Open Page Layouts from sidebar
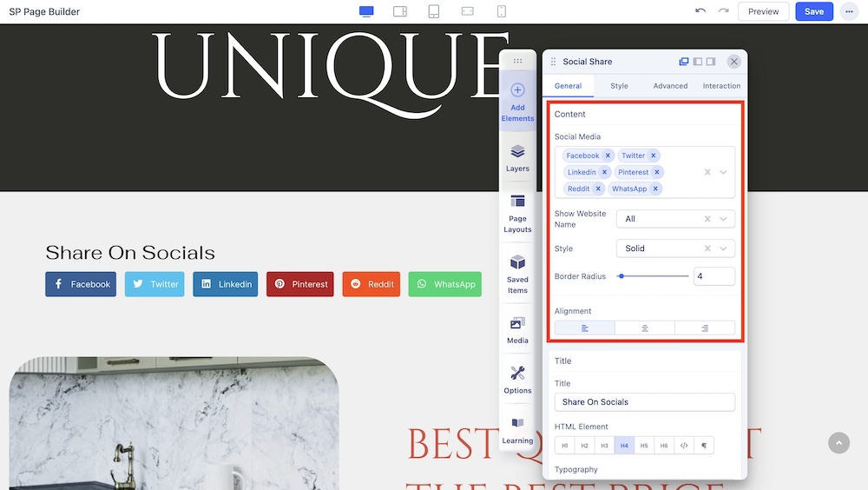 click(x=517, y=213)
